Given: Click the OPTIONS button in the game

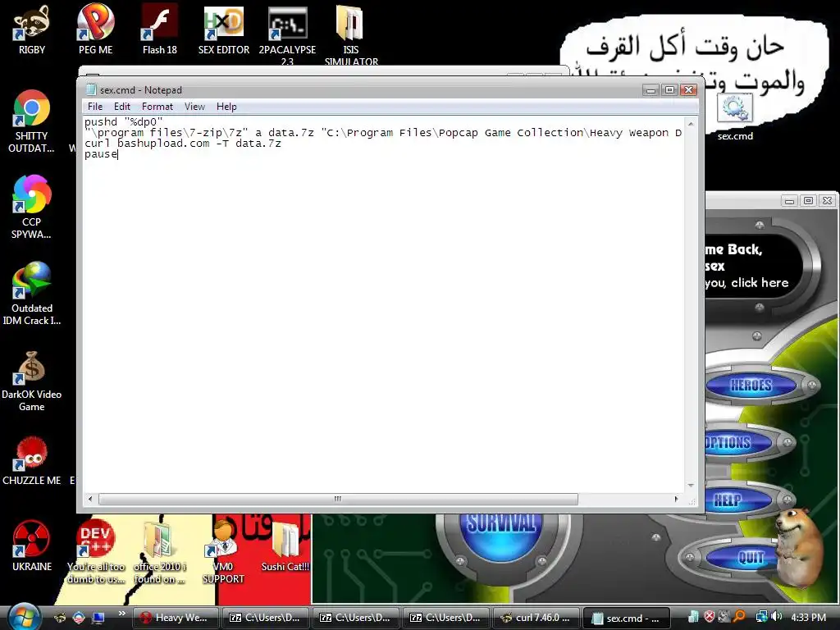Looking at the screenshot, I should point(738,442).
